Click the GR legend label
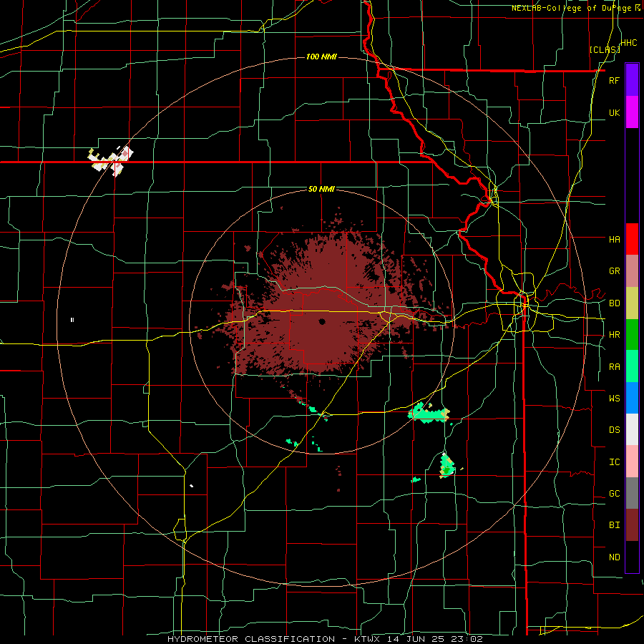The height and width of the screenshot is (644, 644). (614, 271)
